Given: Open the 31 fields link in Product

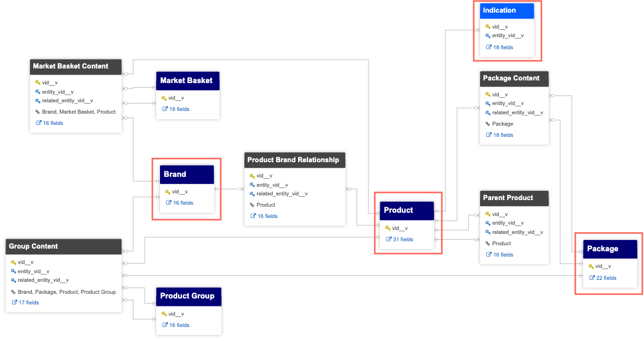Looking at the screenshot, I should click(x=402, y=239).
